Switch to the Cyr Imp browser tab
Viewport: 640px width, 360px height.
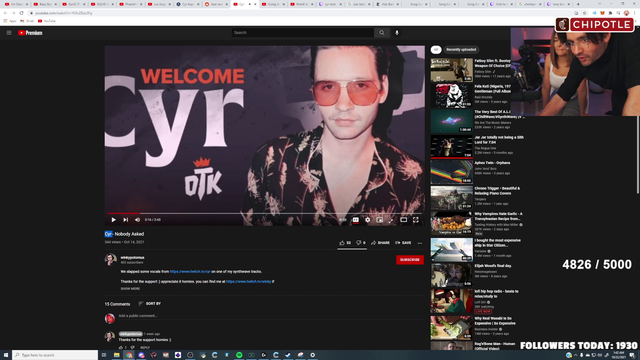coord(187,4)
